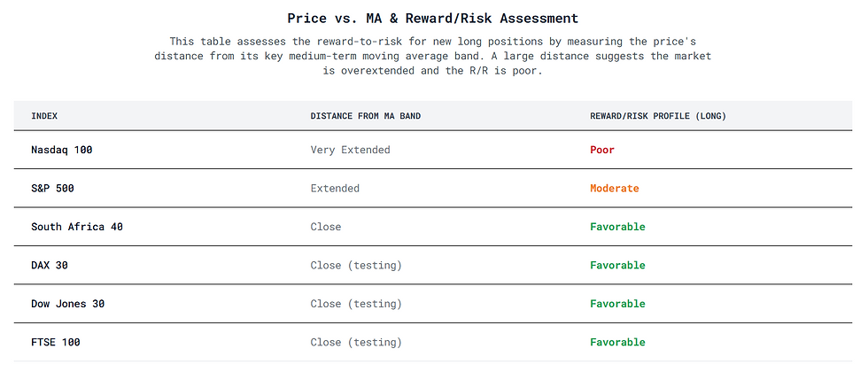Select the Dow Jones 30 row label

(68, 304)
